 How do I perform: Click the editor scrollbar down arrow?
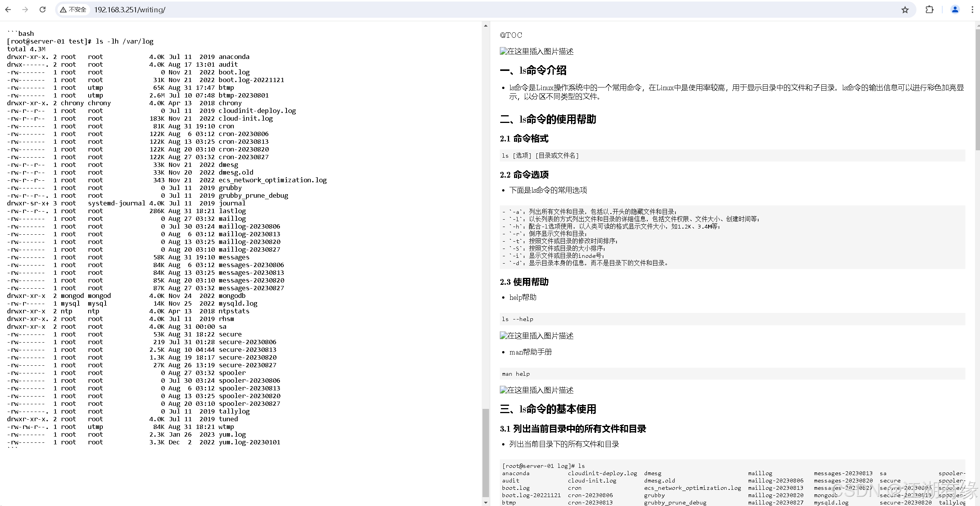pos(486,502)
